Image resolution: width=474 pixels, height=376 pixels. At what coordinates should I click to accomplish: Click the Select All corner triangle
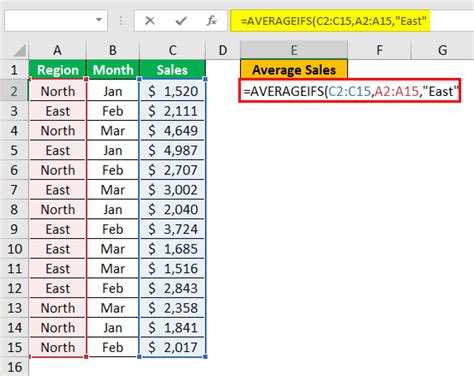20,51
